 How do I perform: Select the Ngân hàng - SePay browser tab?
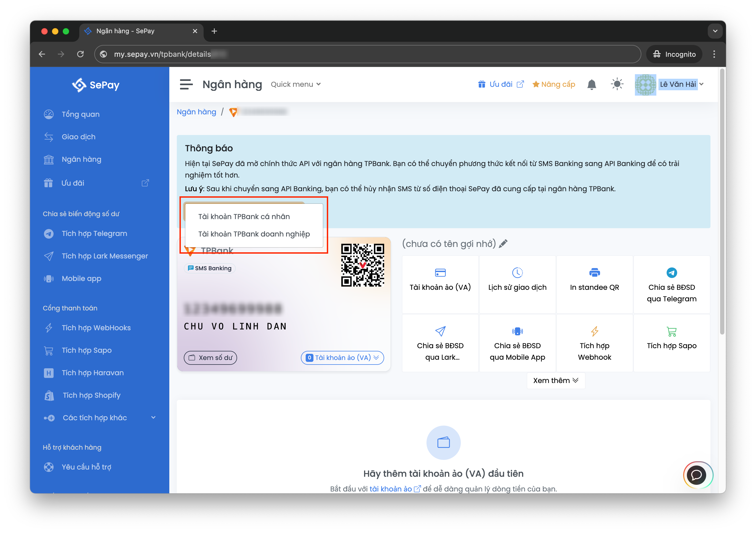[x=141, y=31]
